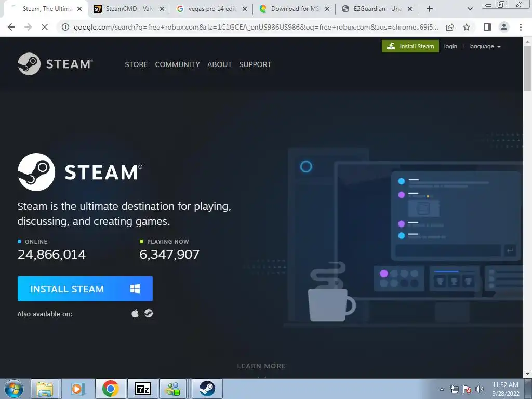
Task: Click the network tray icon
Action: (454, 389)
